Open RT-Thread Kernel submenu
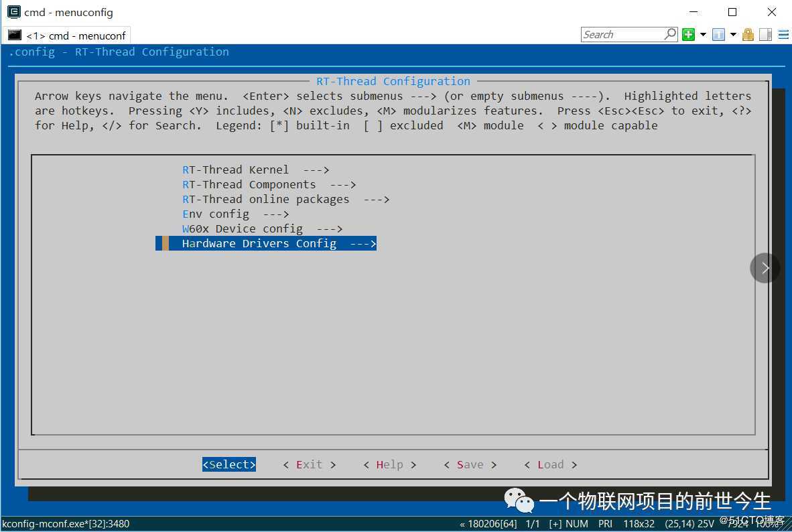The width and height of the screenshot is (792, 532). [x=255, y=170]
